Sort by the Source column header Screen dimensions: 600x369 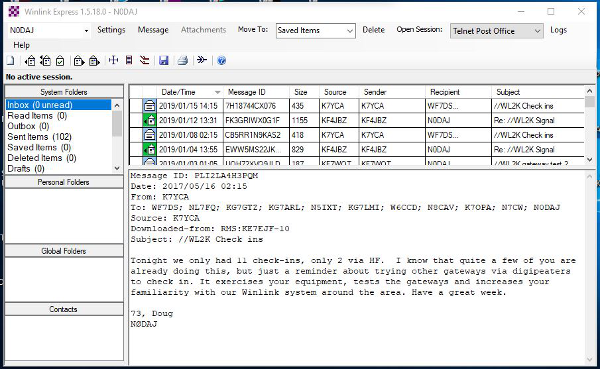[x=339, y=92]
